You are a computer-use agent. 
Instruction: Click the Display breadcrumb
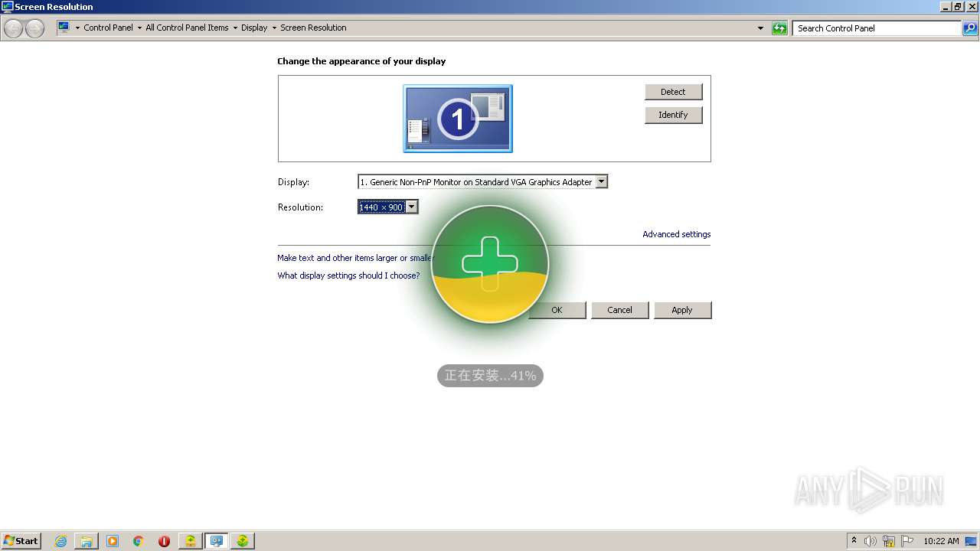(254, 28)
